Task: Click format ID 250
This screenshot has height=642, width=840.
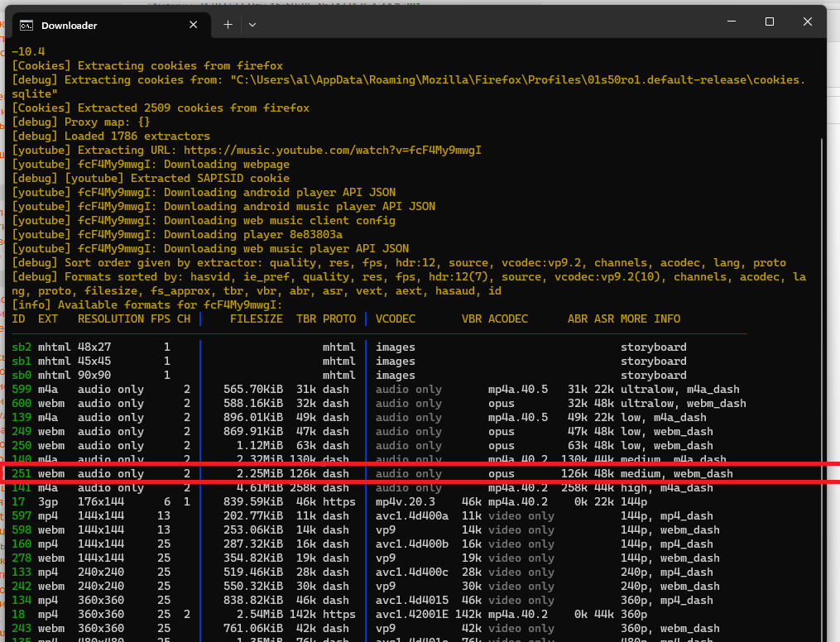Action: pyautogui.click(x=22, y=445)
